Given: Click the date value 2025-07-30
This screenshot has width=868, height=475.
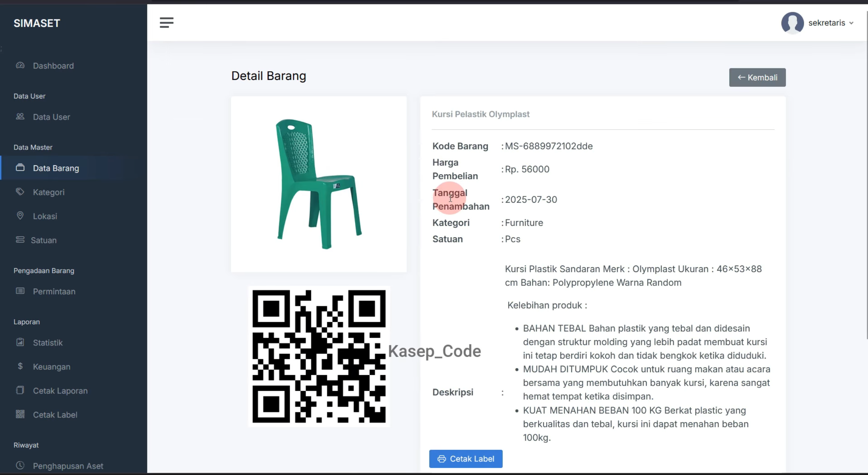Looking at the screenshot, I should point(531,199).
